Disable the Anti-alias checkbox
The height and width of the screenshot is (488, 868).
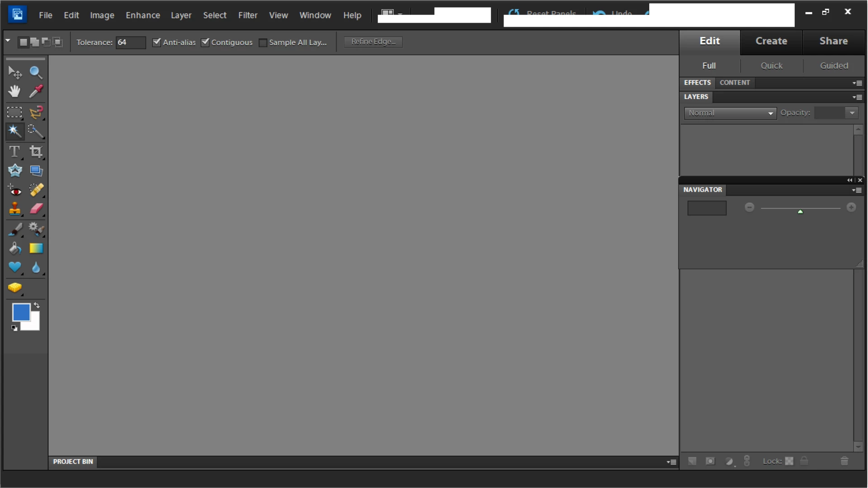tap(157, 42)
